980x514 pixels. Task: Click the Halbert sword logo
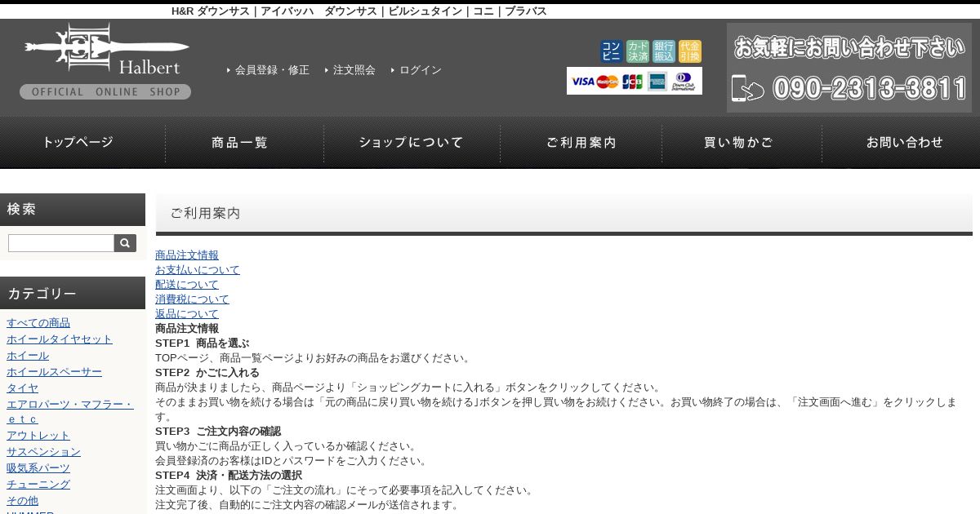coord(106,50)
